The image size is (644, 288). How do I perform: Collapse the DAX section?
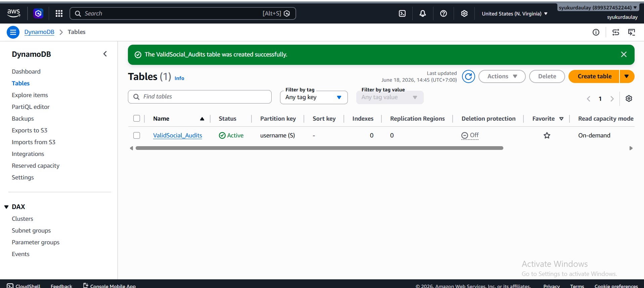click(6, 207)
